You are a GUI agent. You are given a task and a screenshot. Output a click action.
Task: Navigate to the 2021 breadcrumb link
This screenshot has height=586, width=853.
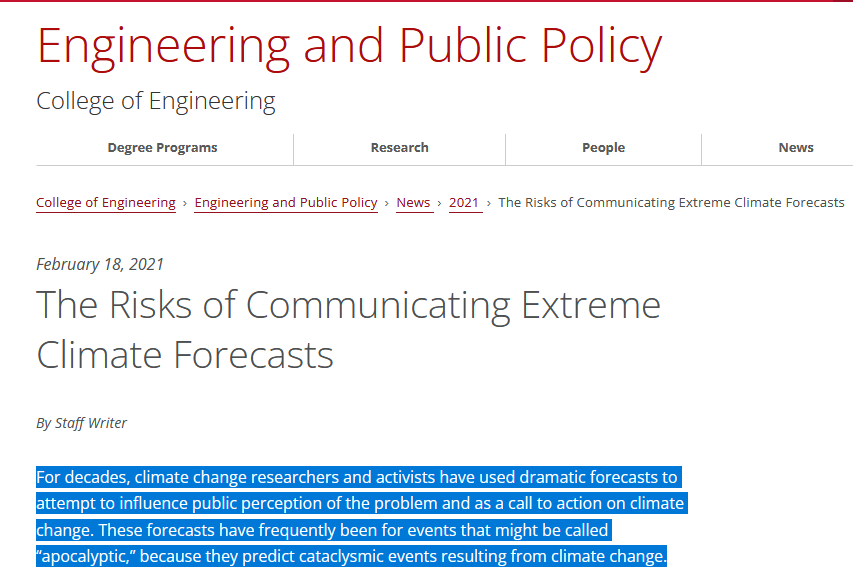tap(464, 203)
